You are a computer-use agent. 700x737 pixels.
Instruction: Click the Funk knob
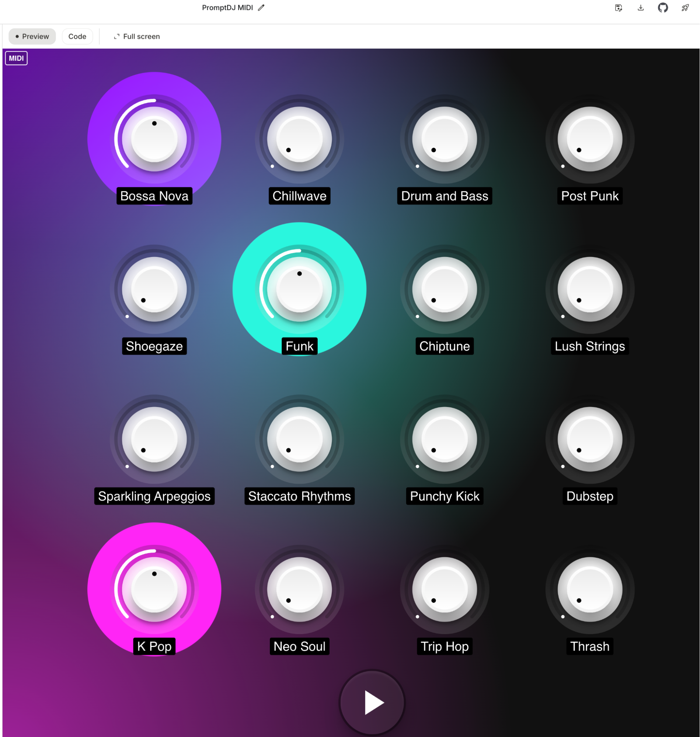(x=299, y=289)
